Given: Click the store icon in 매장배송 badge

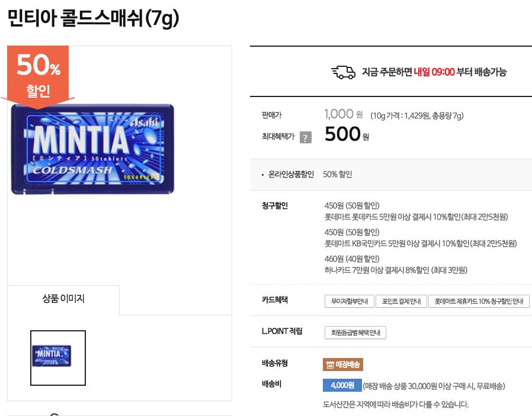Looking at the screenshot, I should pos(330,365).
